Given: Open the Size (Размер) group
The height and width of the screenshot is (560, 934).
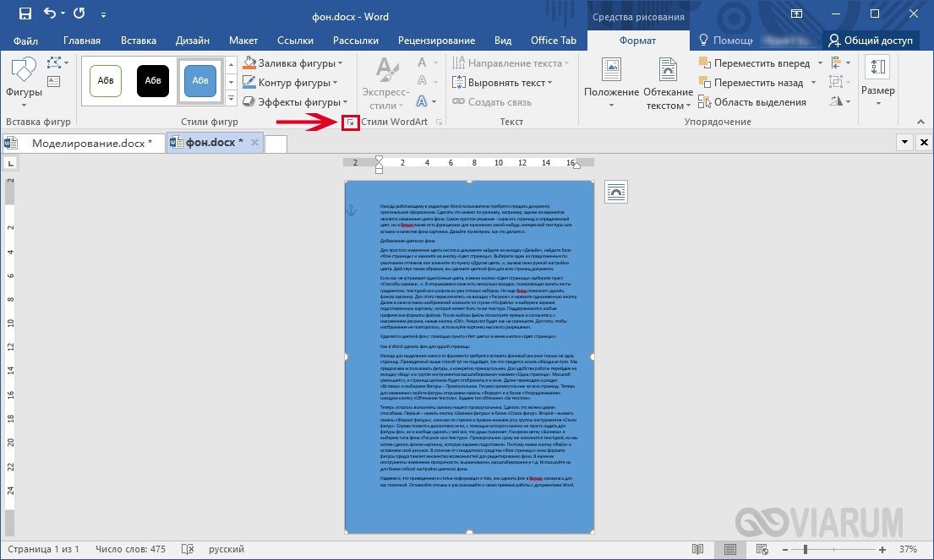Looking at the screenshot, I should coord(877,82).
